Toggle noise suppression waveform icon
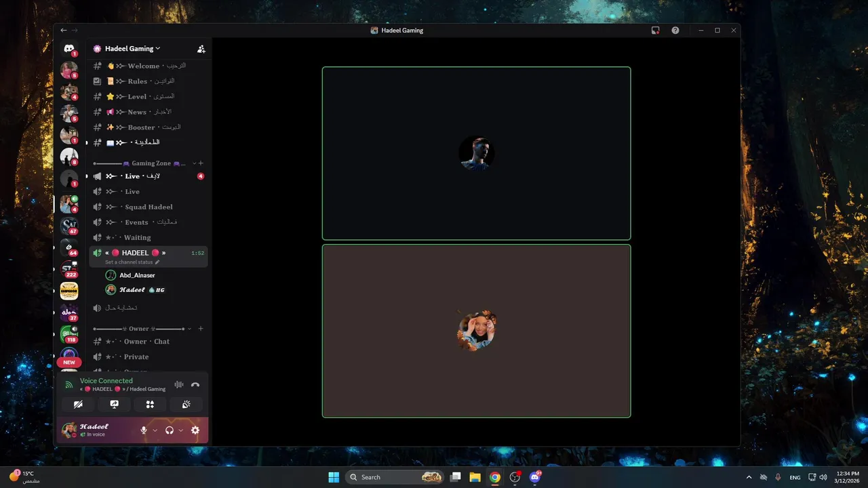The image size is (868, 488). click(179, 384)
